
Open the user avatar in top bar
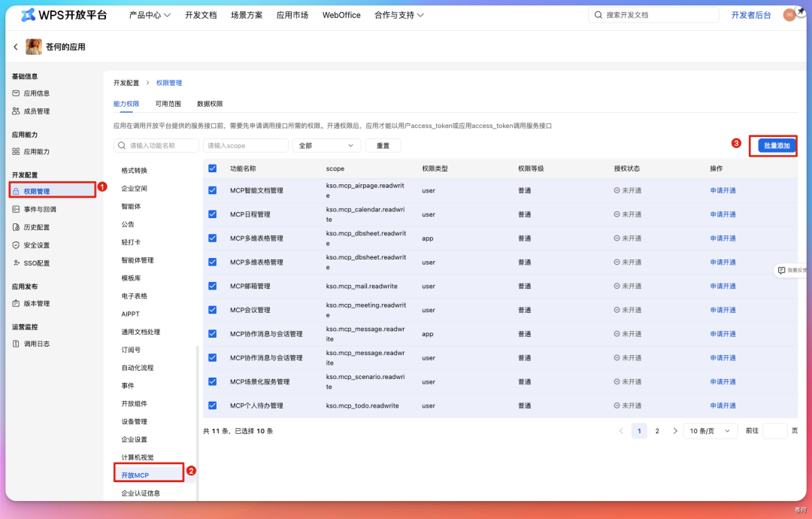(x=789, y=15)
